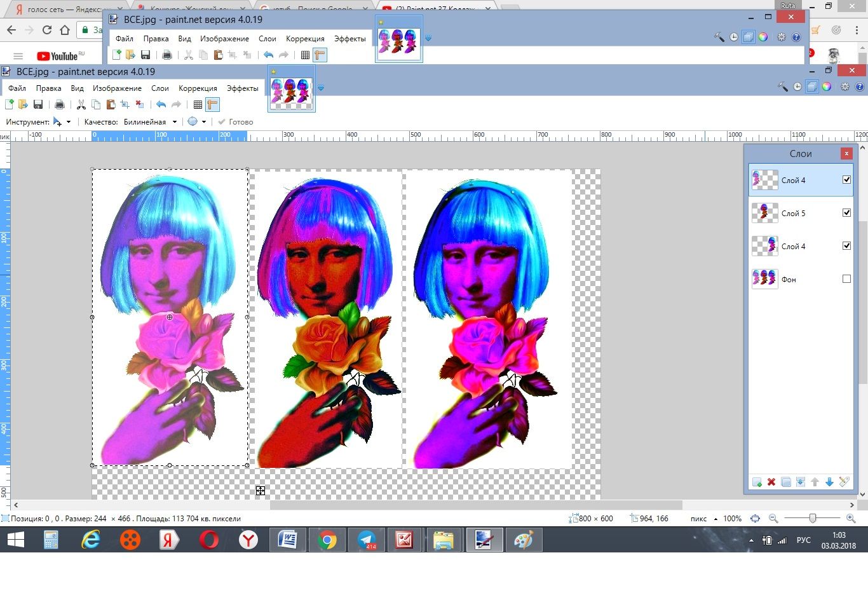This screenshot has height=609, width=868.
Task: Open Эффекты menu in back paint.net window
Action: [x=350, y=39]
